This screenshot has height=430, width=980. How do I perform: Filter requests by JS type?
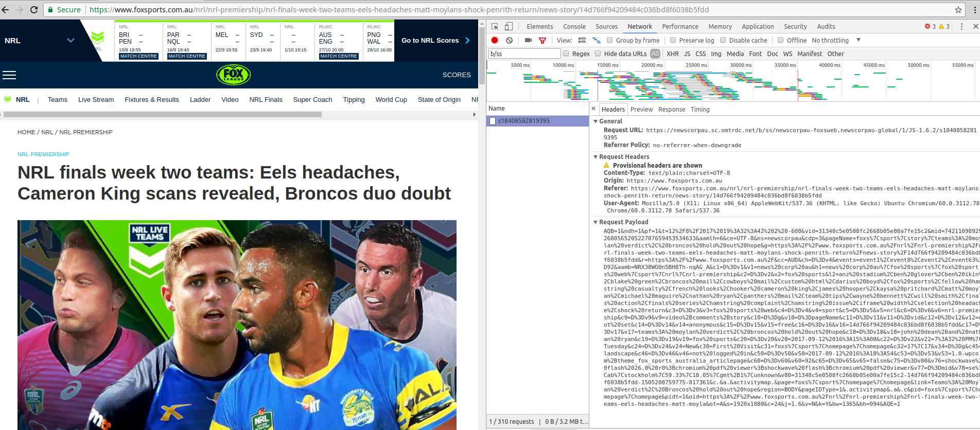[687, 53]
